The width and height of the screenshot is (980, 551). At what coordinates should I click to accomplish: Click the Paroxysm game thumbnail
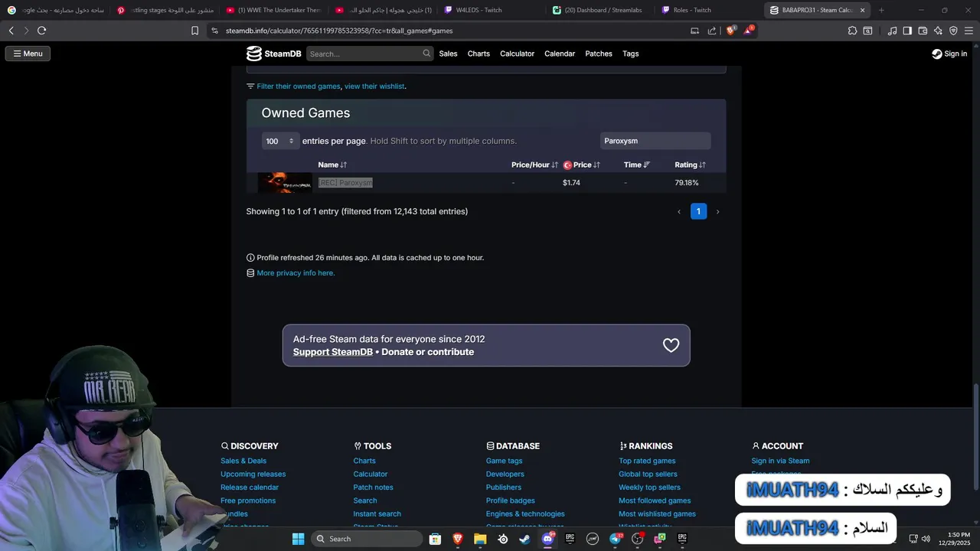click(285, 183)
